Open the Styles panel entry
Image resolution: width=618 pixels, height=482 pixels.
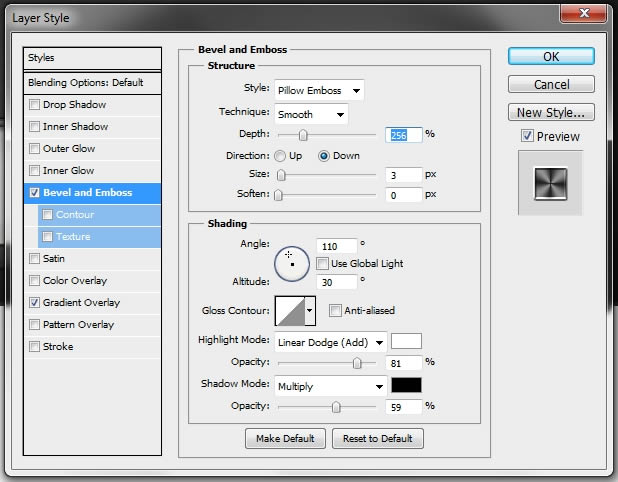92,58
